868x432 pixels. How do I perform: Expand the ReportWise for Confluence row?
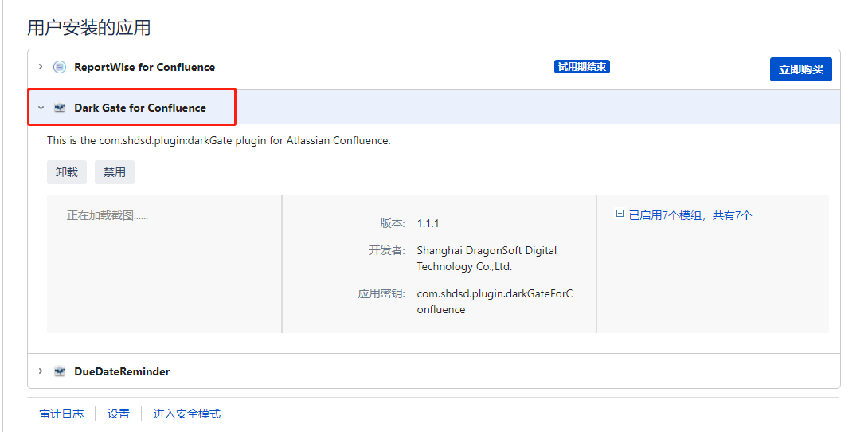(x=41, y=67)
